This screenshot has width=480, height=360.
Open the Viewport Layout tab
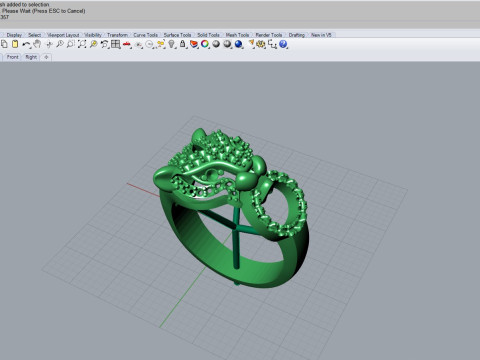click(63, 35)
